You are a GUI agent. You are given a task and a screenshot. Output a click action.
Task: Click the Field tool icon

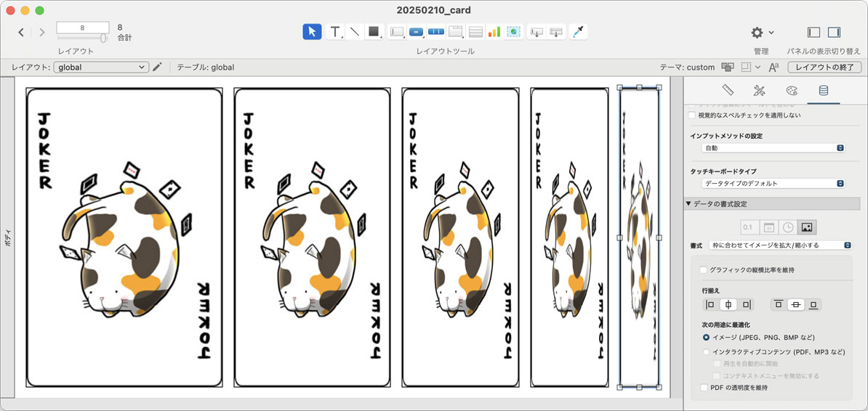pos(537,31)
